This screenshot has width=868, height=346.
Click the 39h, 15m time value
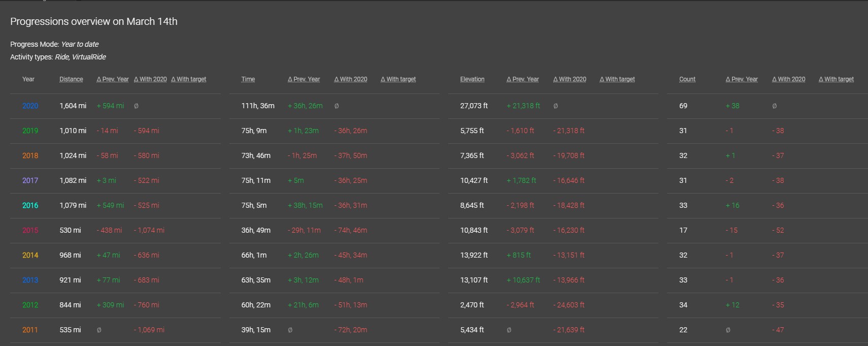[x=256, y=330]
